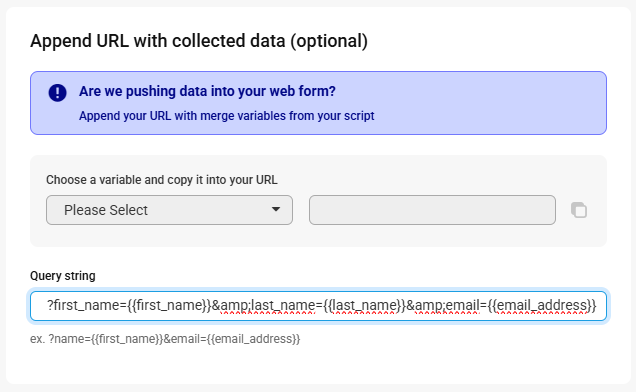
Task: Click the "Choose a variable and copy it" label
Action: tap(161, 180)
